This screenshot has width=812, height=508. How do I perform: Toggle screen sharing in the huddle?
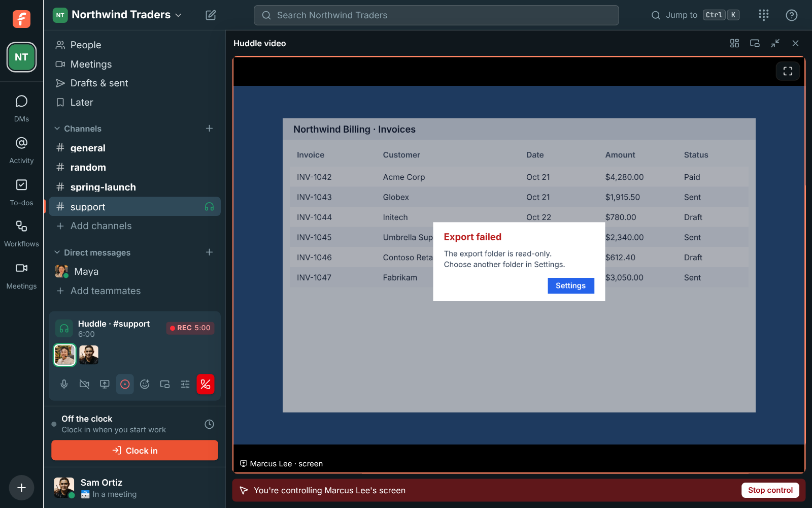point(105,384)
